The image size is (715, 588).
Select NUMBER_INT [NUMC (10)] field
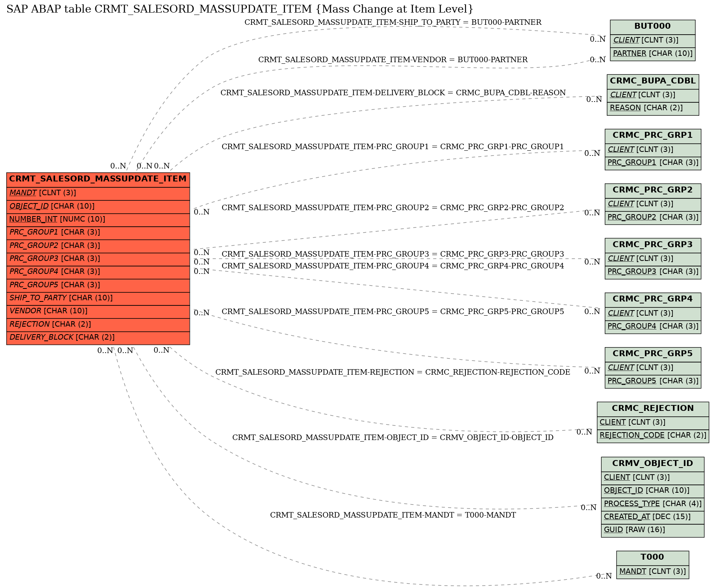coord(98,220)
